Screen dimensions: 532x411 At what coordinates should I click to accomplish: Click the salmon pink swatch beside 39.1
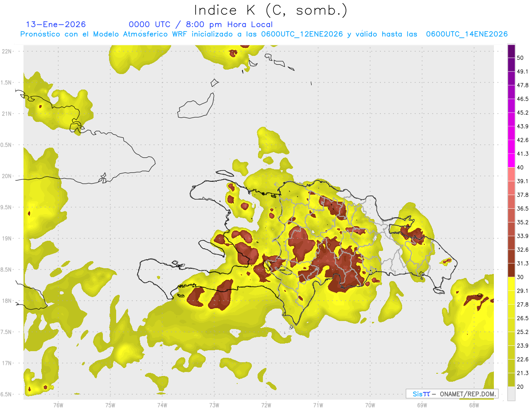(511, 174)
